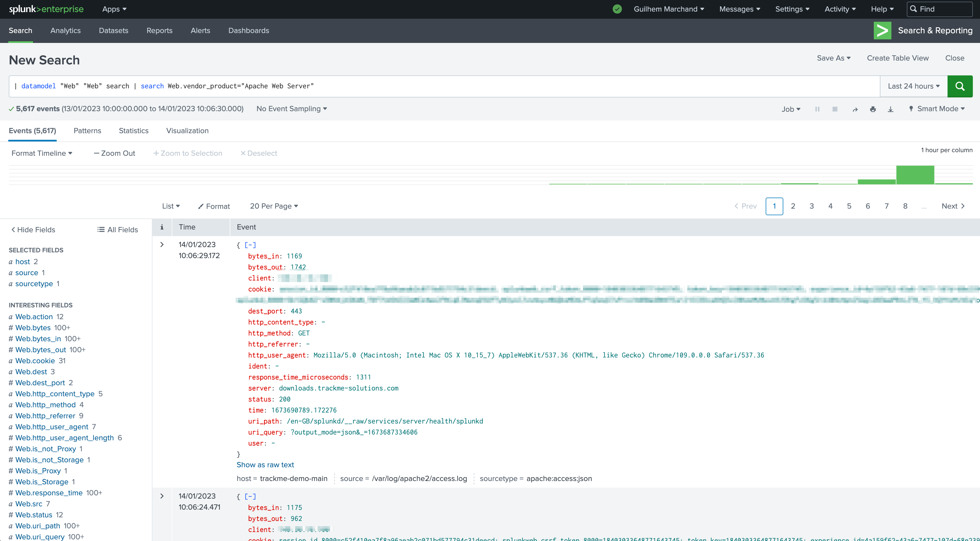Open the Format events button
The width and height of the screenshot is (980, 541).
214,206
